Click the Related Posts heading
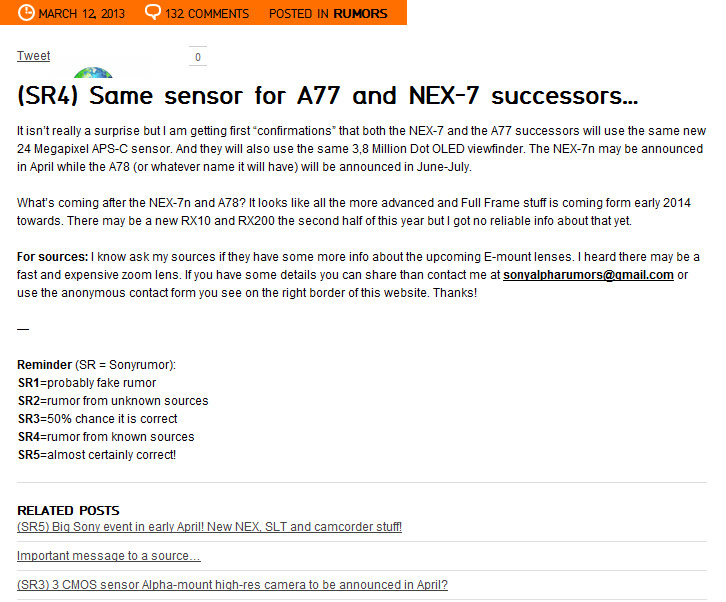The width and height of the screenshot is (726, 602). pos(68,510)
